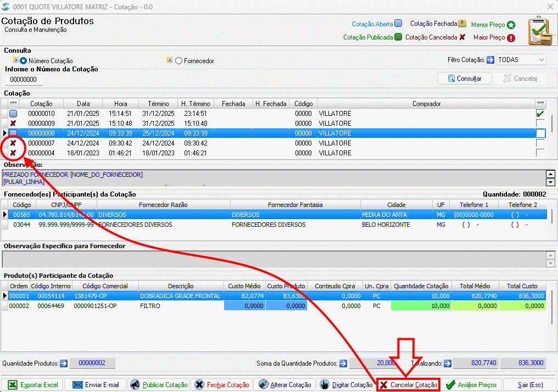Click the Descrição column header in products grid
This screenshot has height=392, width=558.
click(x=181, y=286)
